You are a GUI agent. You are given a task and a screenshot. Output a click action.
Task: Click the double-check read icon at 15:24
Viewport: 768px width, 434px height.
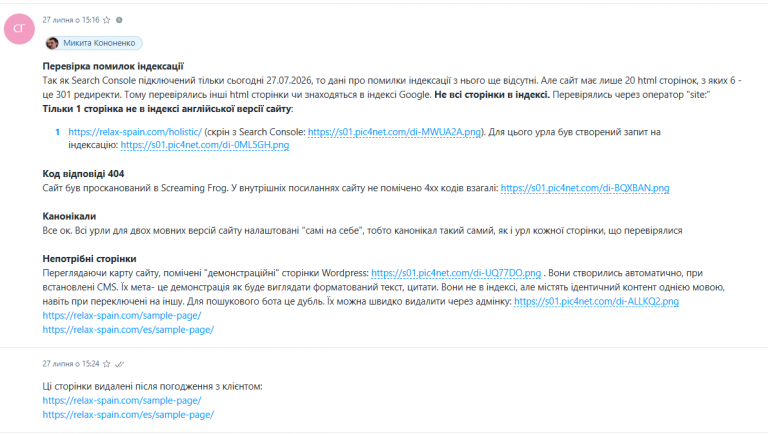click(x=120, y=364)
